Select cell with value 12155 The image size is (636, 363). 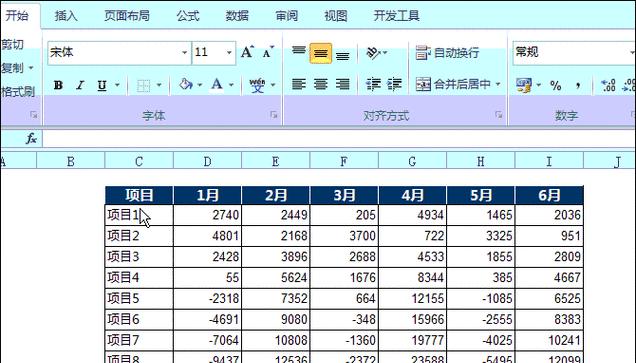click(x=413, y=299)
